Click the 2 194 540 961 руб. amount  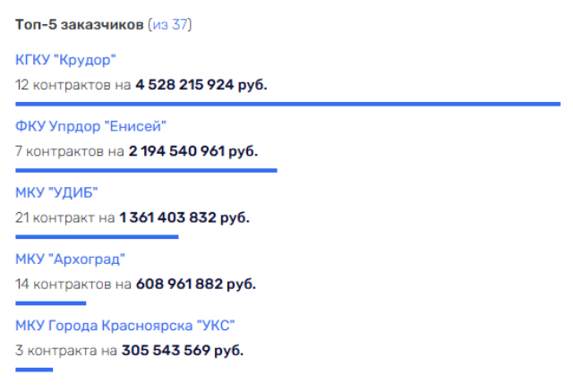pos(192,150)
